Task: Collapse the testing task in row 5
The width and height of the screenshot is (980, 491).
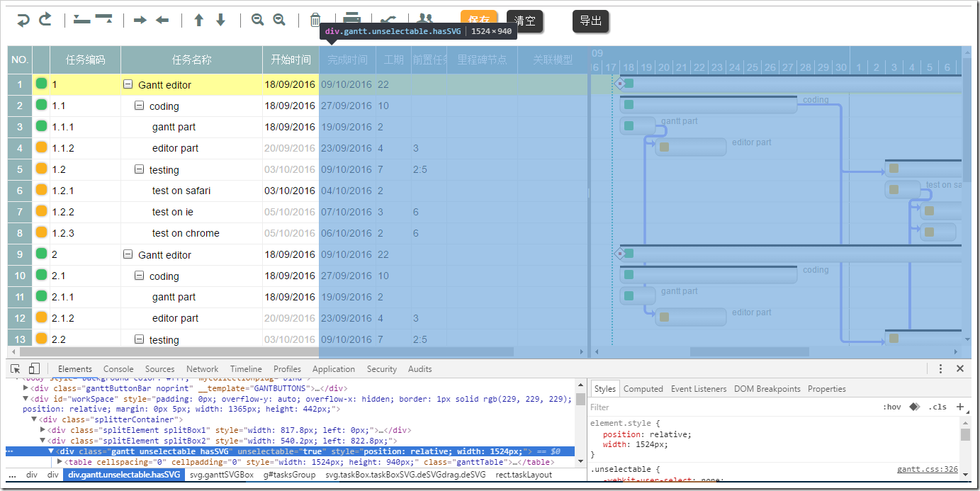Action: click(140, 169)
